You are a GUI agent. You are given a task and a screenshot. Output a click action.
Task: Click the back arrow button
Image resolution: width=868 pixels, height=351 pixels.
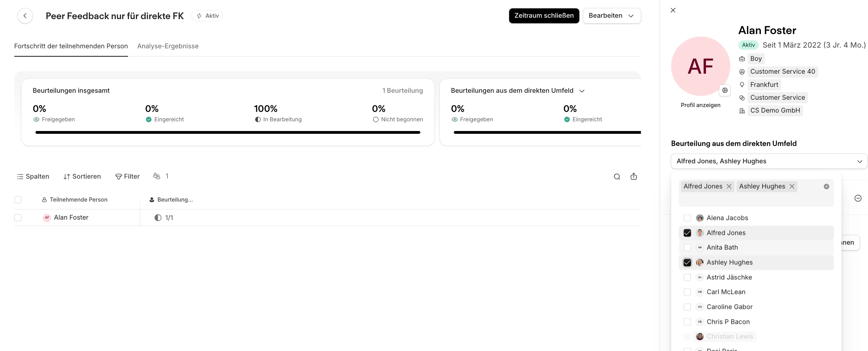[x=25, y=16]
